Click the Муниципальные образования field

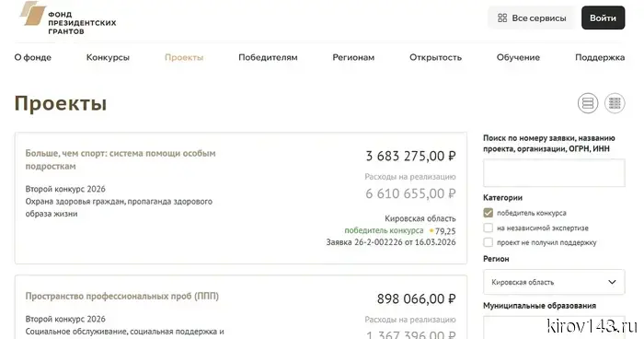click(x=554, y=327)
